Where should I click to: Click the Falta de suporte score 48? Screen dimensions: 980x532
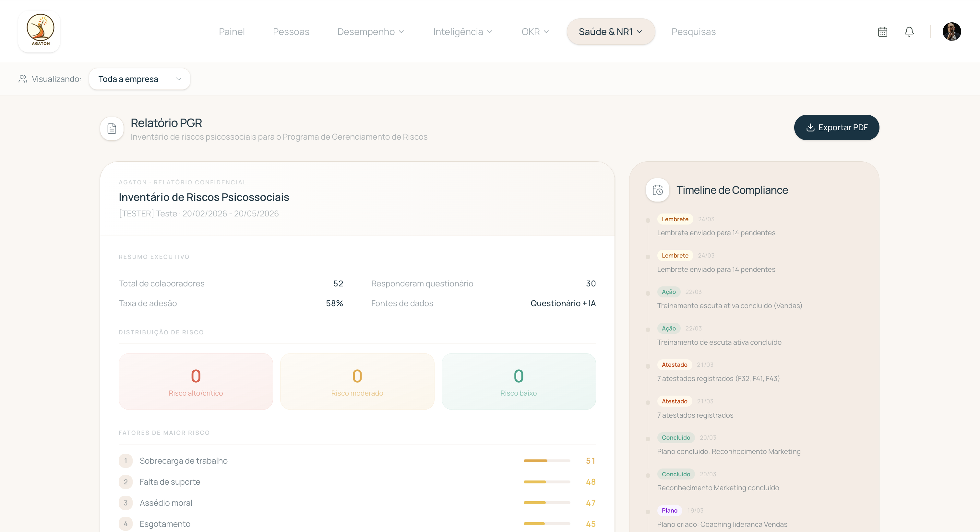pos(591,482)
